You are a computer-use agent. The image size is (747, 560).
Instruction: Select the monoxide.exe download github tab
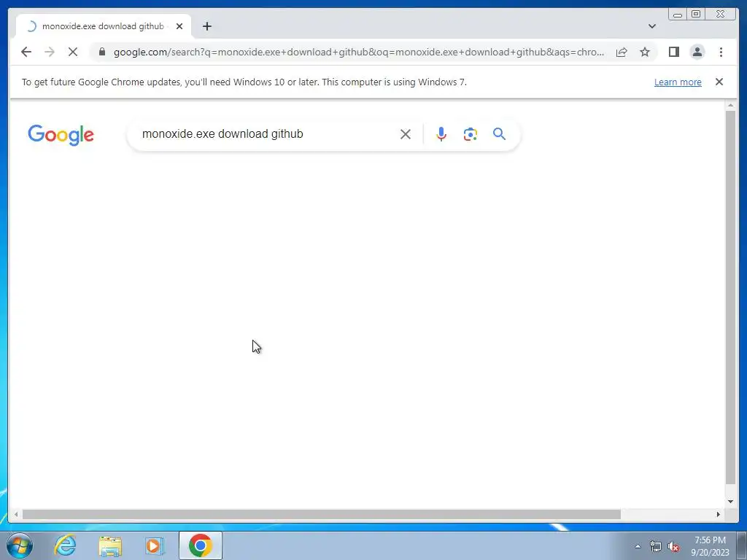coord(104,26)
